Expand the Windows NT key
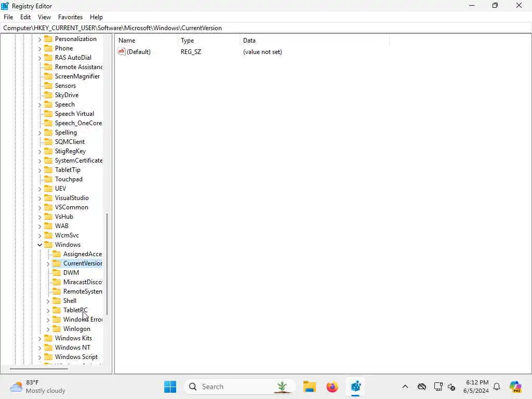Image resolution: width=532 pixels, height=399 pixels. pyautogui.click(x=39, y=348)
